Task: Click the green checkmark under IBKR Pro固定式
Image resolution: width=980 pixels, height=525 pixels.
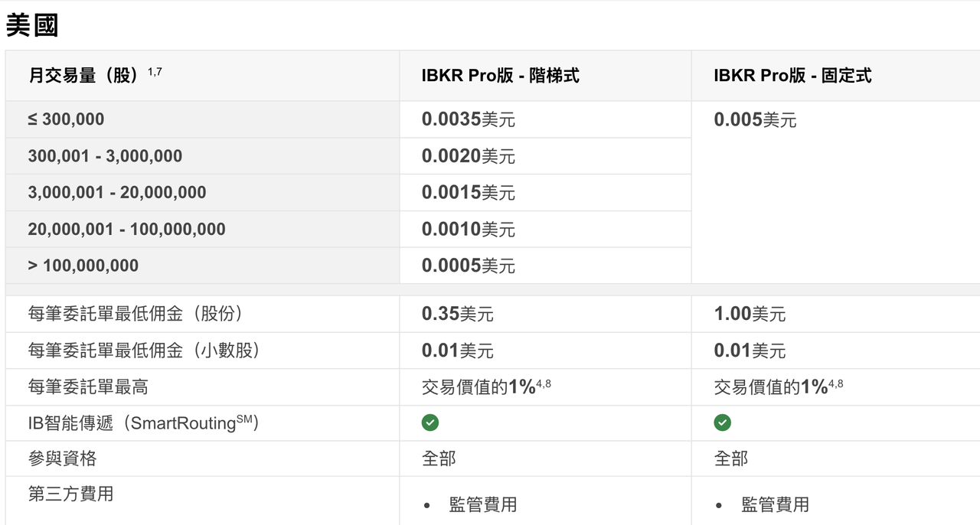Action: (x=722, y=422)
